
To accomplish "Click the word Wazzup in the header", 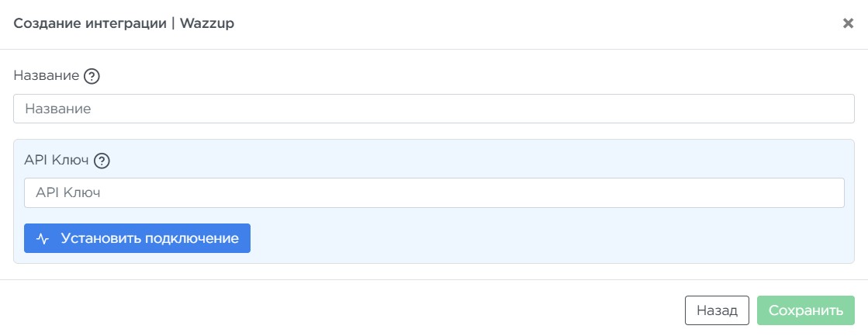I will pos(207,23).
